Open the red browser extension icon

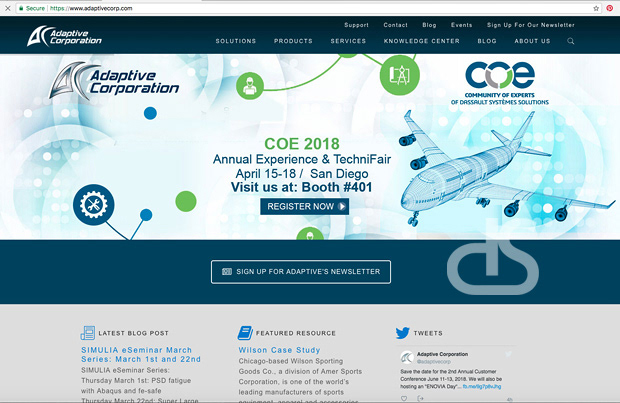(x=610, y=8)
